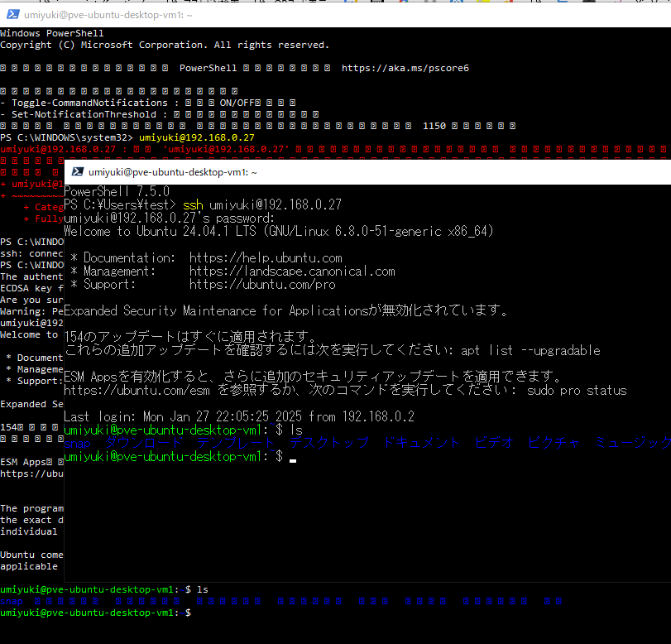Click the front window title 'umiyuki@pve-ubuntu-desktop-vm1: ~'
The width and height of the screenshot is (671, 644).
pos(172,172)
